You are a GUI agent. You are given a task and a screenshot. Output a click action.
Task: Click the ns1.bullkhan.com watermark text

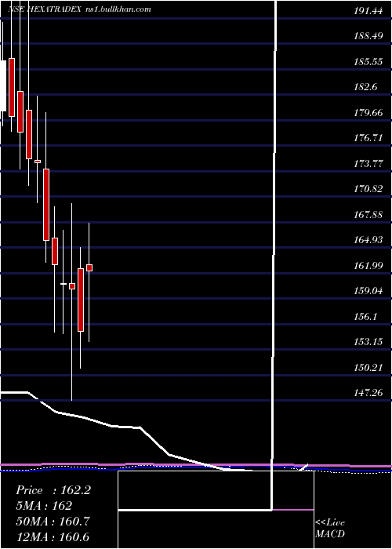point(118,9)
